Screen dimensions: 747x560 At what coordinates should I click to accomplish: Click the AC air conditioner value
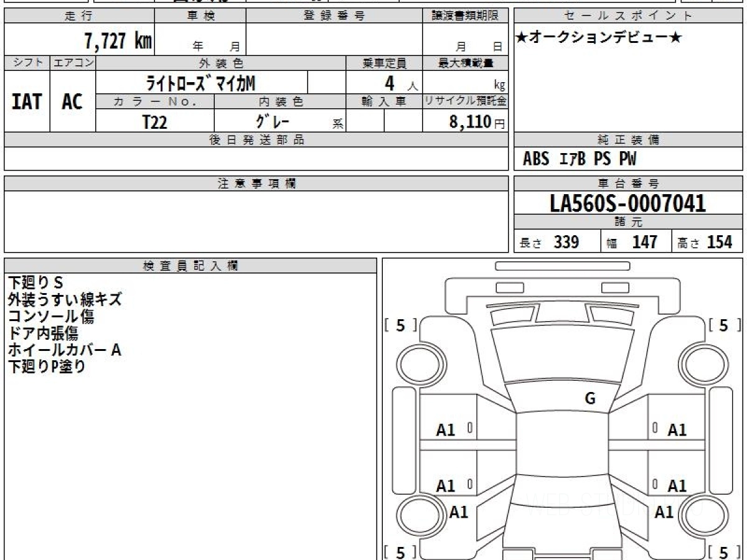72,101
